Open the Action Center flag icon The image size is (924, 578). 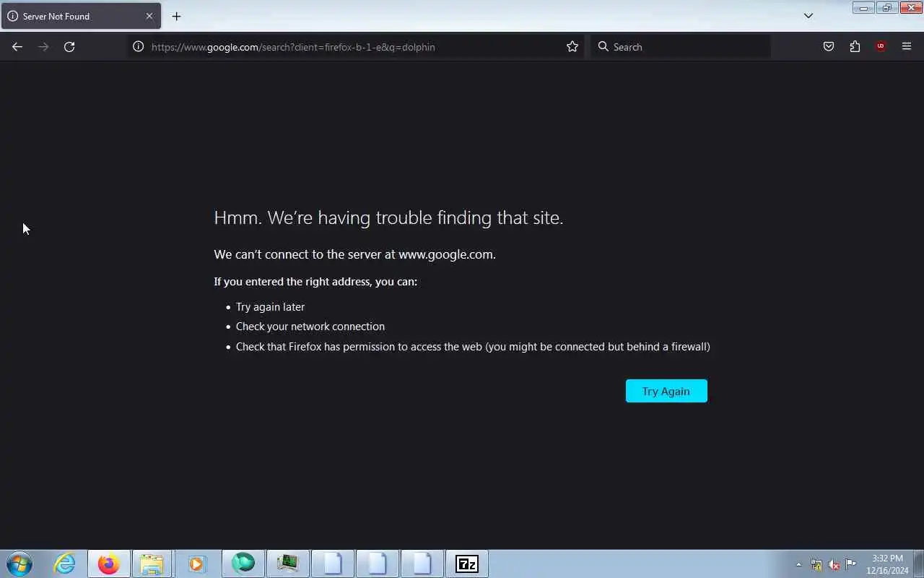pos(851,564)
